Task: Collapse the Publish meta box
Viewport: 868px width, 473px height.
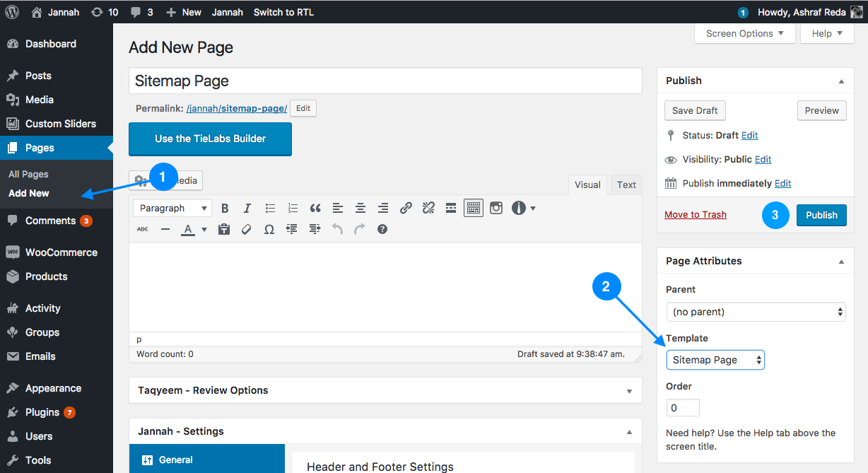Action: point(841,81)
